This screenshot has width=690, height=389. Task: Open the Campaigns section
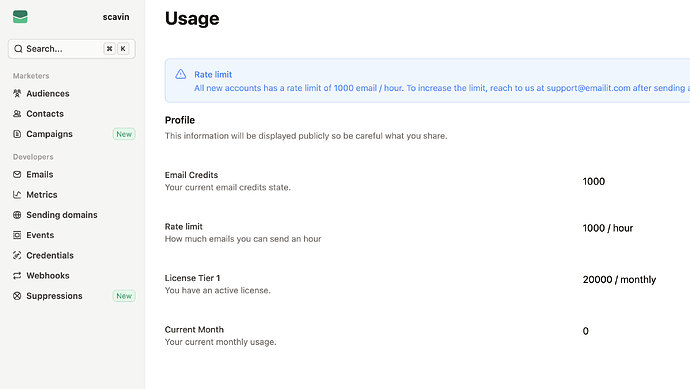pos(49,134)
